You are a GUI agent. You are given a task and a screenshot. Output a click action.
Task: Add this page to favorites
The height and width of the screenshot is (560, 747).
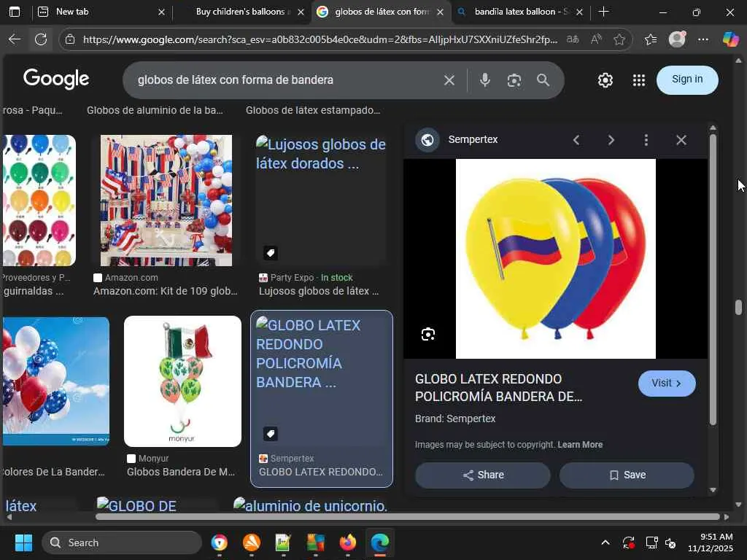619,39
